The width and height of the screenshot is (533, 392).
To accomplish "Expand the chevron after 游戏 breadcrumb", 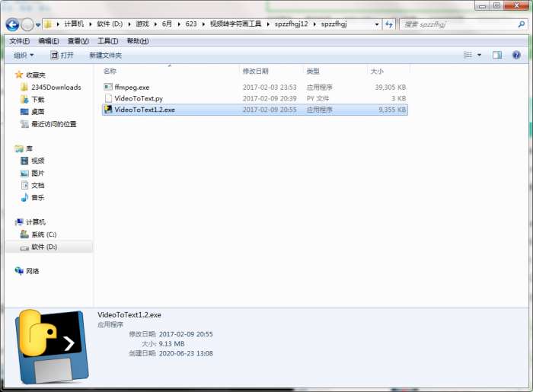I will tap(155, 24).
